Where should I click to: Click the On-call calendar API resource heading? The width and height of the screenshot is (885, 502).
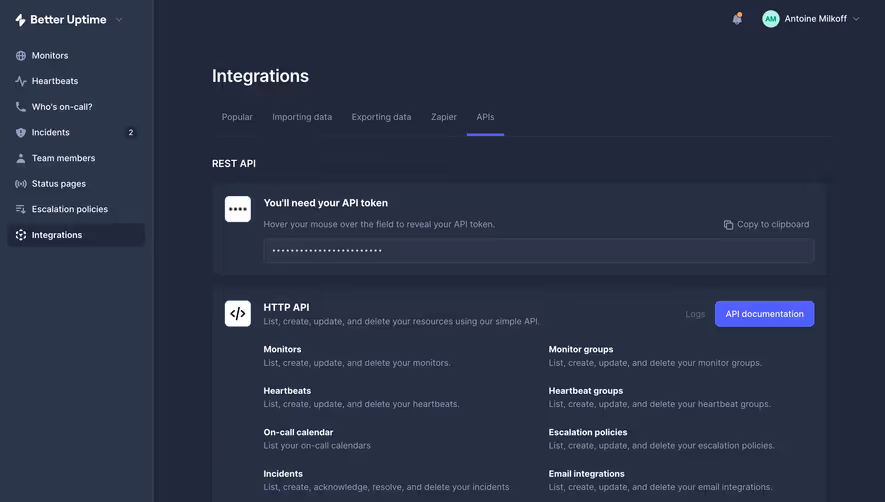coord(298,432)
